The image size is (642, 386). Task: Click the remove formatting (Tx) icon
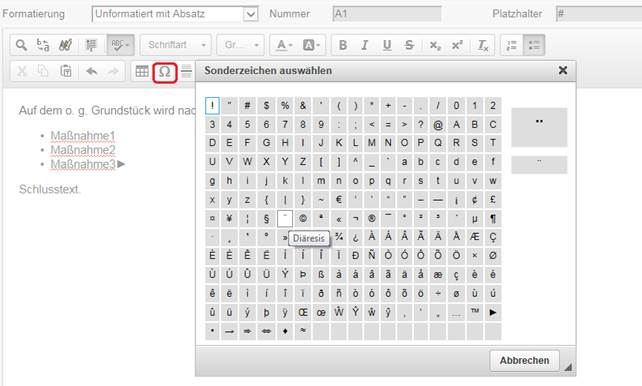coord(483,45)
